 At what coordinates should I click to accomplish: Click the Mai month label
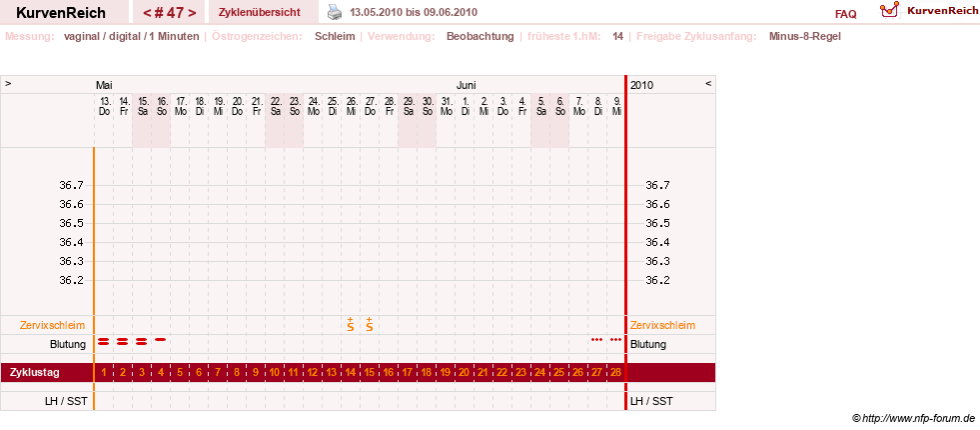tap(104, 85)
